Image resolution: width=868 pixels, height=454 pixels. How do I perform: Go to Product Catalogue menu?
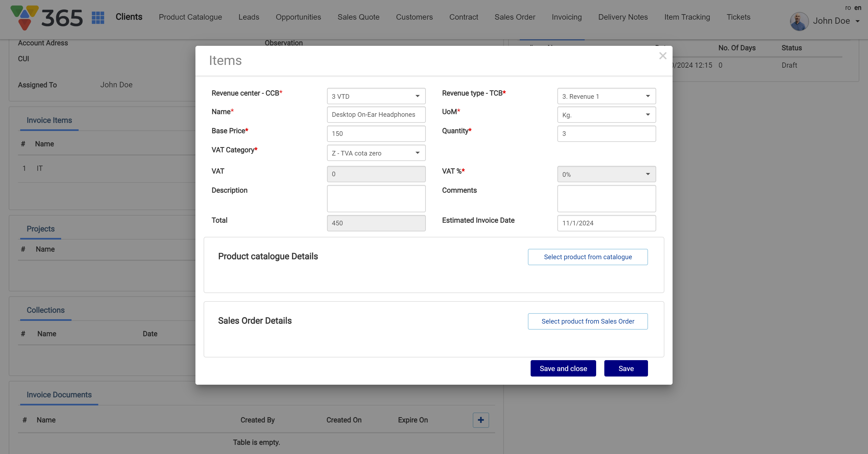(190, 17)
